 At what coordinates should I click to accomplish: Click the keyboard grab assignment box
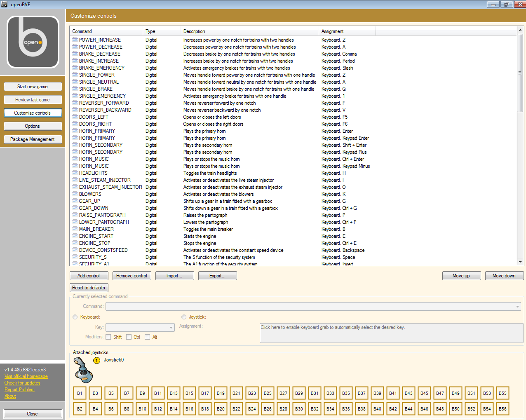coord(392,333)
